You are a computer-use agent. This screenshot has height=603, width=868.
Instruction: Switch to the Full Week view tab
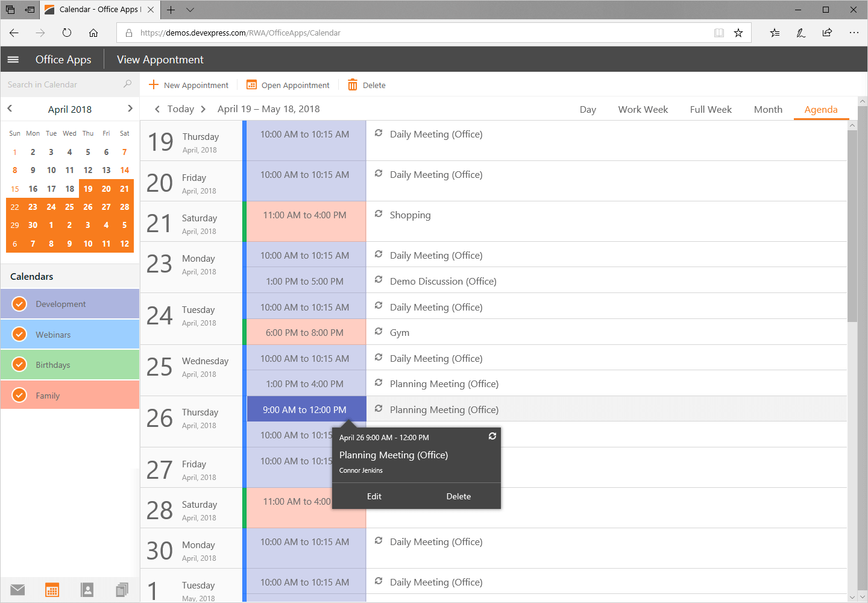[x=711, y=109]
